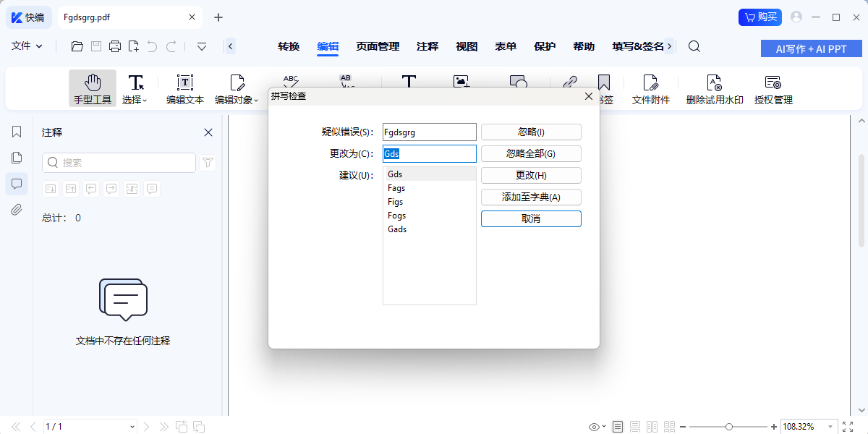Image resolution: width=868 pixels, height=434 pixels.
Task: Click the 忽略全部 ignore all button
Action: (x=530, y=153)
